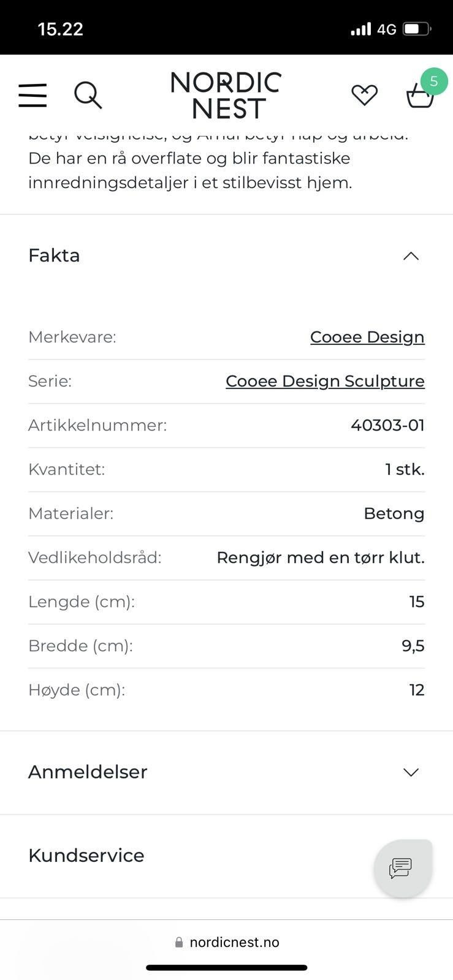Tap the green cart count badge
This screenshot has height=980, width=453.
click(x=434, y=81)
